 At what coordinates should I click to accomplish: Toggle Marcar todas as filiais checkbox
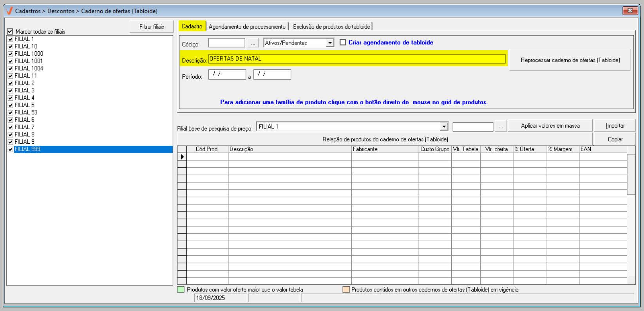tap(10, 31)
